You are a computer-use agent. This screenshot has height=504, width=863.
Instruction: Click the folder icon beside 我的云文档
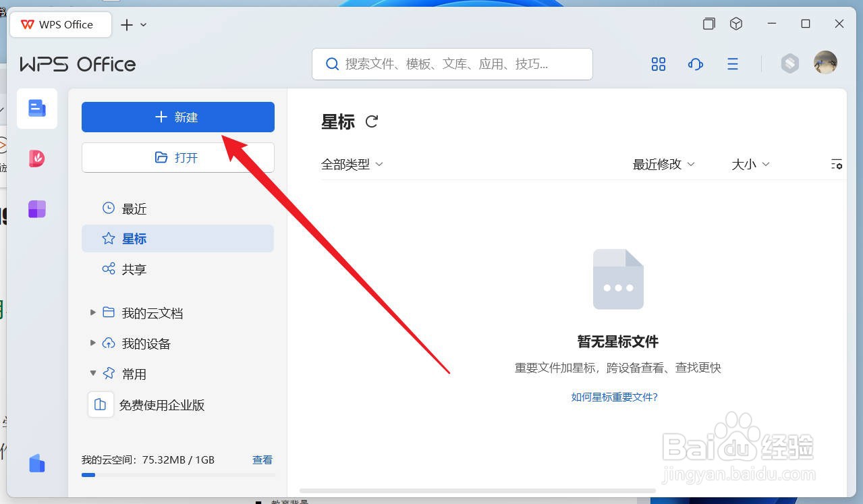click(x=109, y=312)
